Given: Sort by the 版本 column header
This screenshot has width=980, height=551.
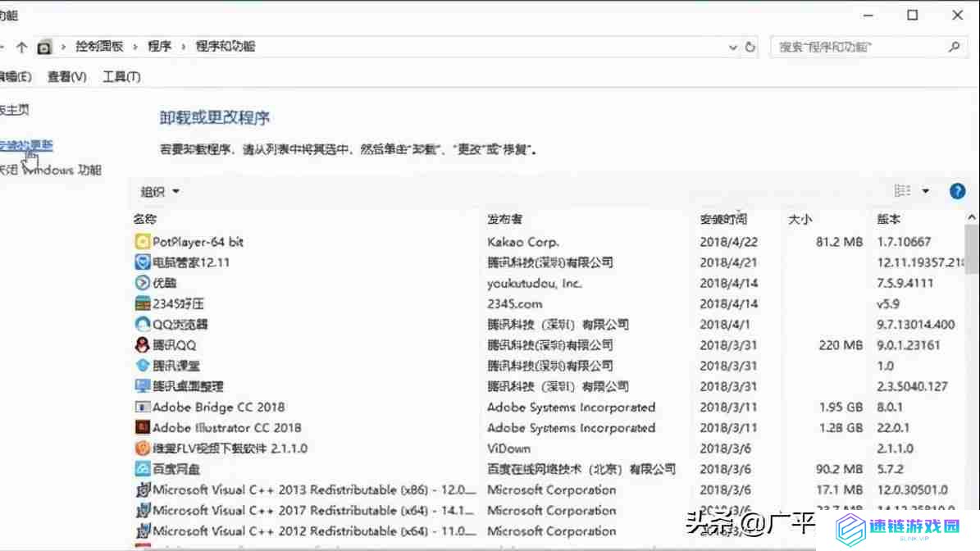Looking at the screenshot, I should (x=888, y=219).
